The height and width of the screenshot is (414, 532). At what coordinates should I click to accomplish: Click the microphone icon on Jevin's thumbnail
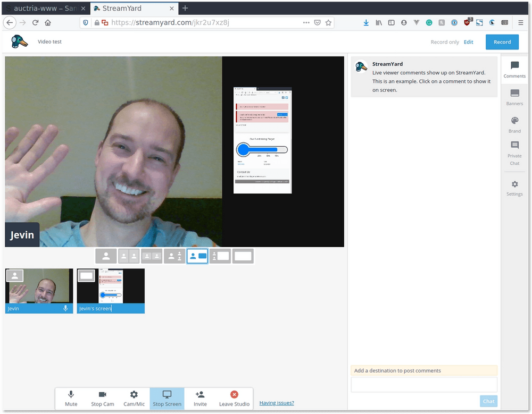(x=65, y=308)
